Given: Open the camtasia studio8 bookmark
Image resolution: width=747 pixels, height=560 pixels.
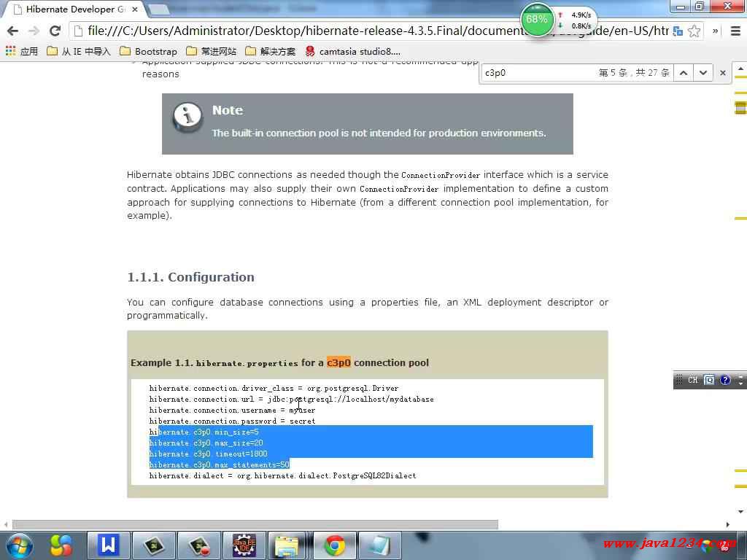Looking at the screenshot, I should click(x=352, y=51).
